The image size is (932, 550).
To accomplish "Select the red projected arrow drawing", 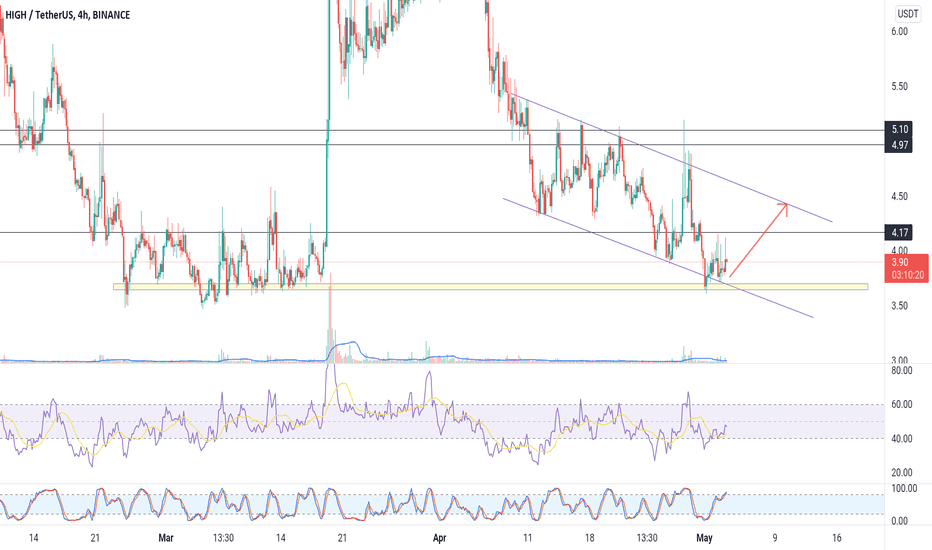I will click(x=758, y=240).
